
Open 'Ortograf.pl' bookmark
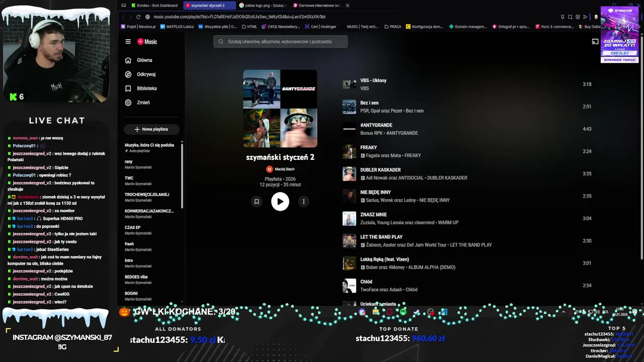pos(510,27)
